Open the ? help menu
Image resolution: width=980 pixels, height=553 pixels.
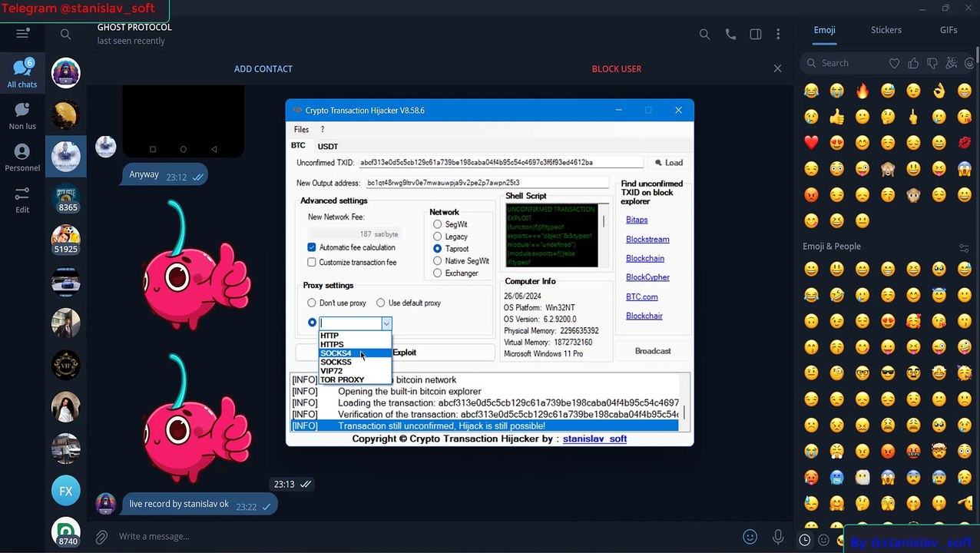(x=323, y=130)
